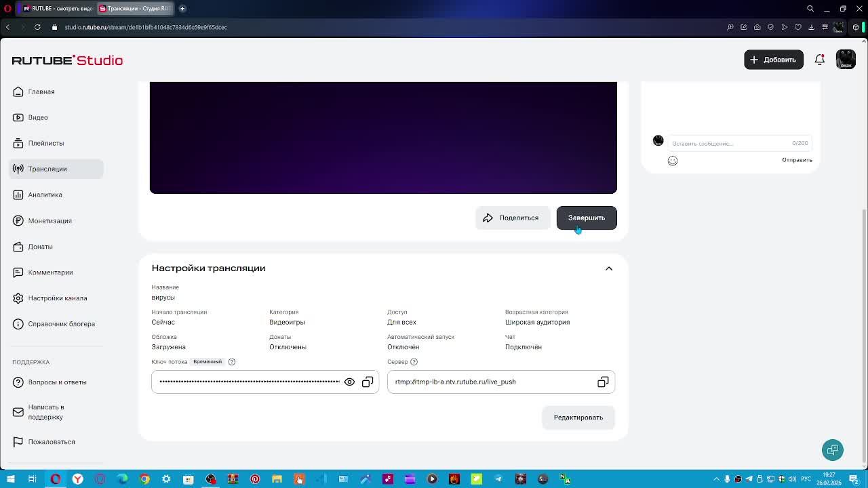Reload the page
Image resolution: width=868 pixels, height=488 pixels.
coord(37,27)
